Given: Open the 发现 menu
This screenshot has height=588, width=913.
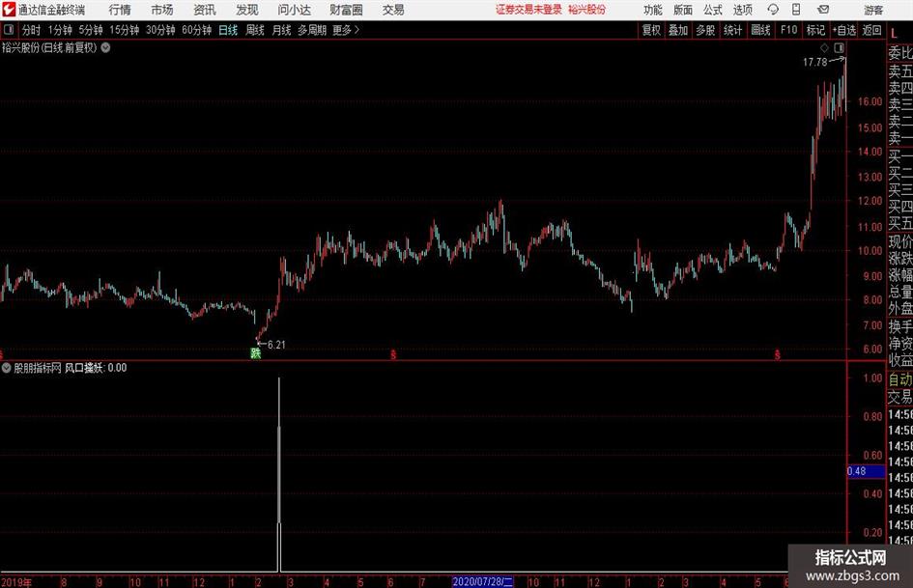Looking at the screenshot, I should point(247,10).
